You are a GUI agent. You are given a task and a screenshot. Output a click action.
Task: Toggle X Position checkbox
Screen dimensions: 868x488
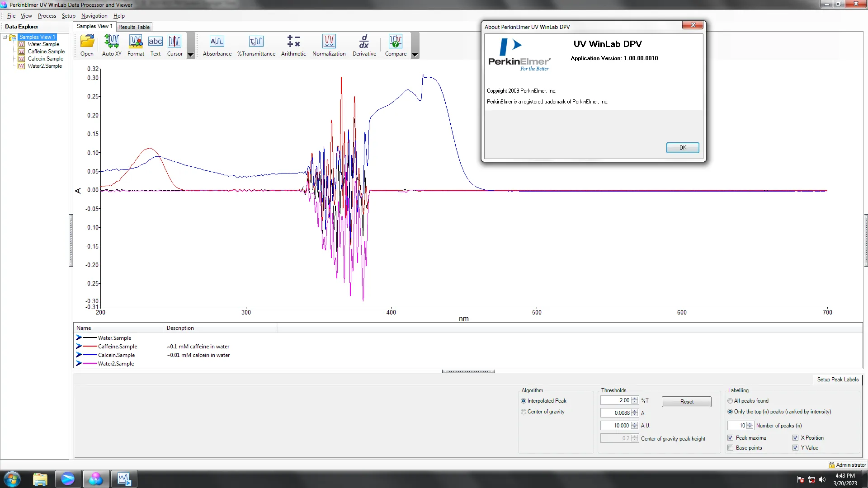pos(796,438)
